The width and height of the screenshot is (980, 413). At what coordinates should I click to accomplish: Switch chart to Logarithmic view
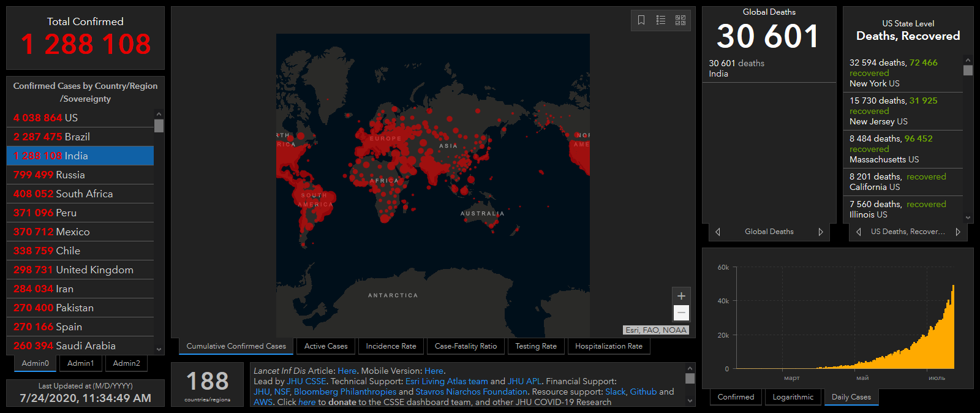(x=793, y=397)
